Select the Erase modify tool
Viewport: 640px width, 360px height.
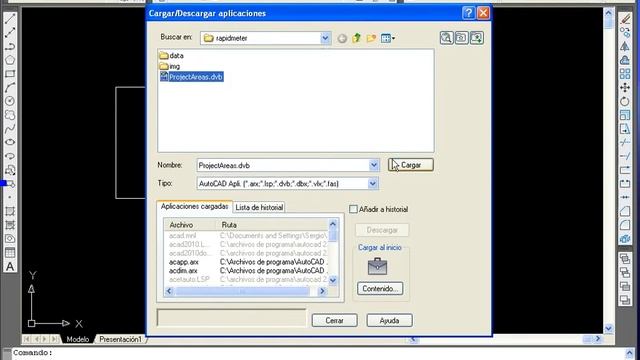625,19
